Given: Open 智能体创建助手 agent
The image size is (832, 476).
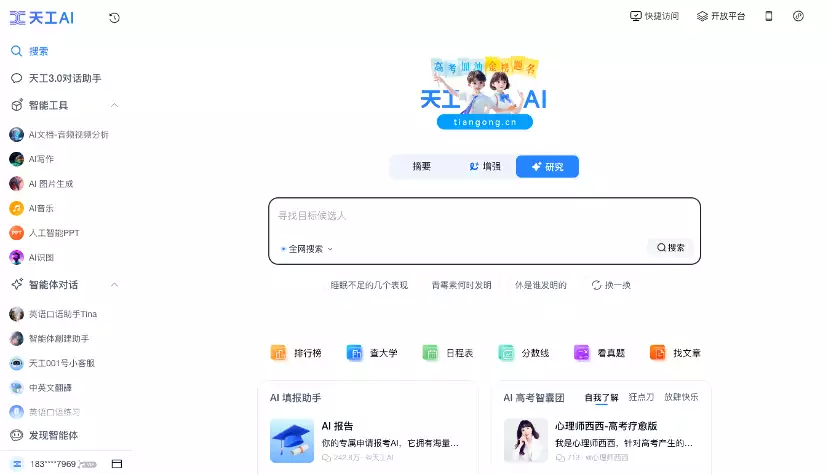Looking at the screenshot, I should point(49,338).
